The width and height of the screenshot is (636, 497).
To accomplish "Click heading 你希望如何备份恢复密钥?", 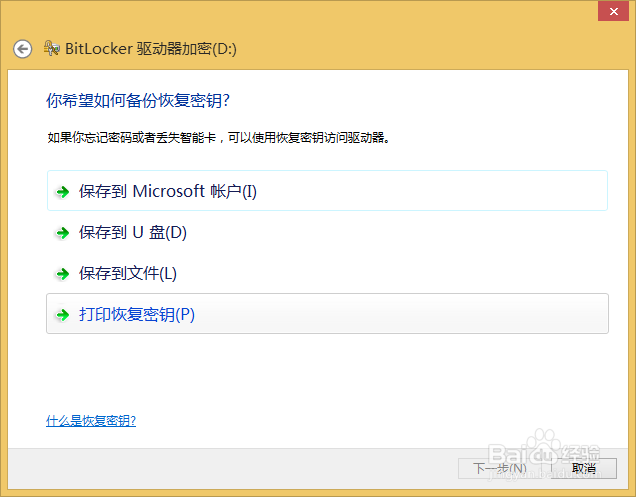I will click(x=138, y=101).
